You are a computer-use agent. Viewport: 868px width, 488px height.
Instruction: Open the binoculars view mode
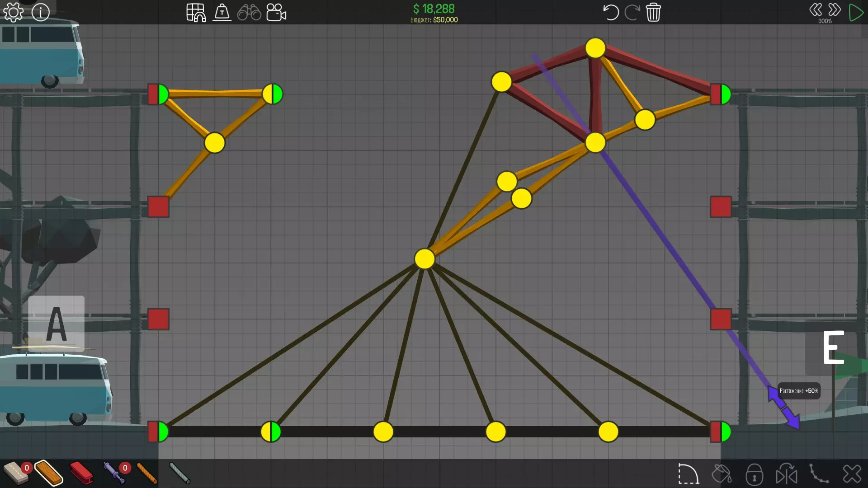point(249,13)
